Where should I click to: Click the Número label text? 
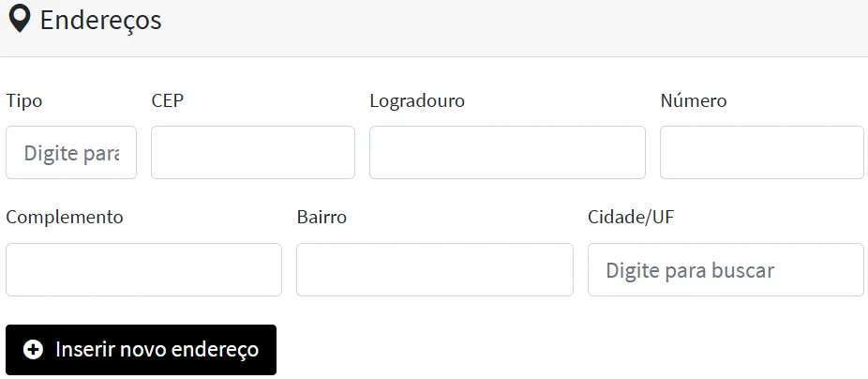[693, 100]
